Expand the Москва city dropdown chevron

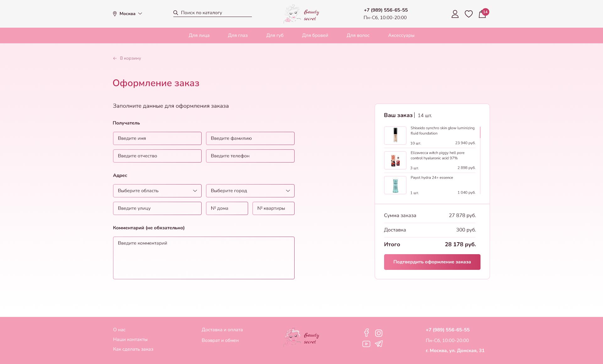[x=140, y=14]
